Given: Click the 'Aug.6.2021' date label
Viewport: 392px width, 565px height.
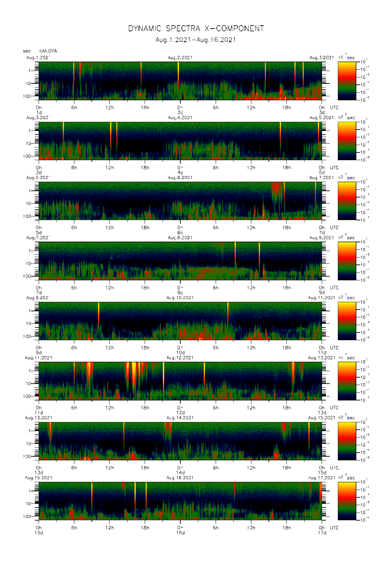Looking at the screenshot, I should coord(180,178).
